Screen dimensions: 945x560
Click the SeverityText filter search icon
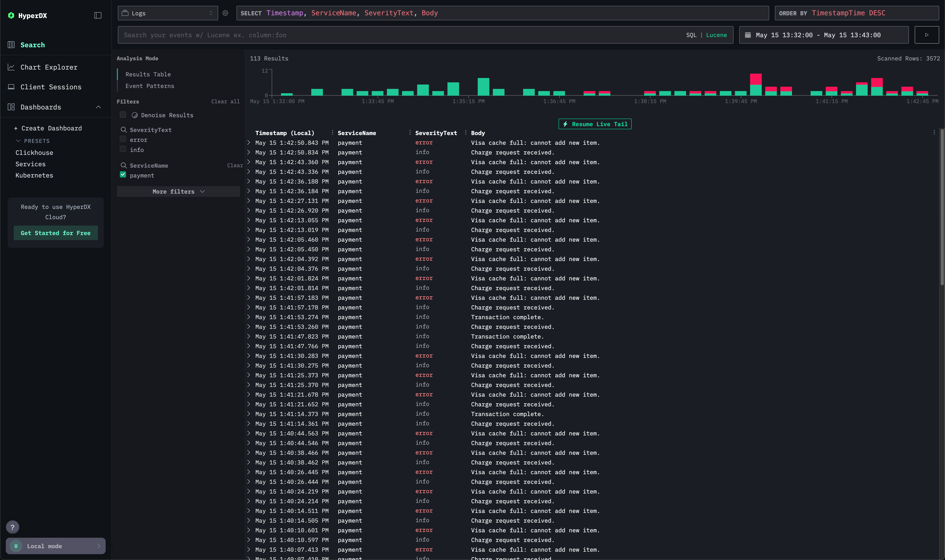tap(124, 130)
